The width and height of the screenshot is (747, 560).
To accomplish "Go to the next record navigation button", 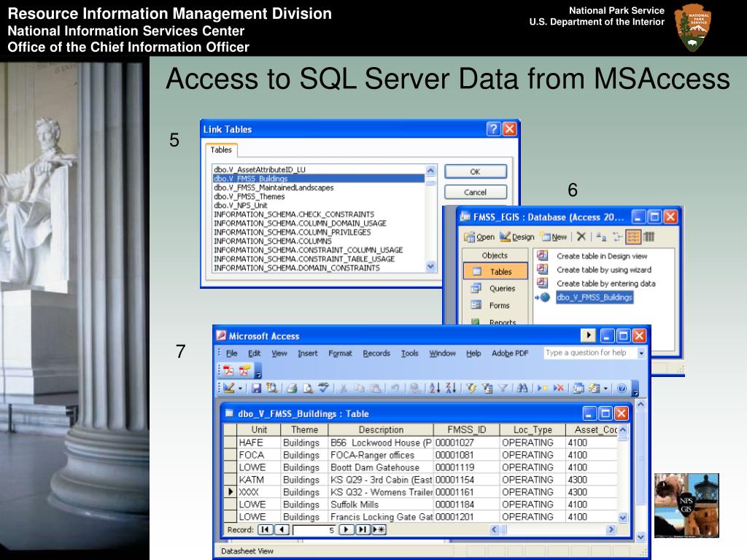I will [347, 529].
